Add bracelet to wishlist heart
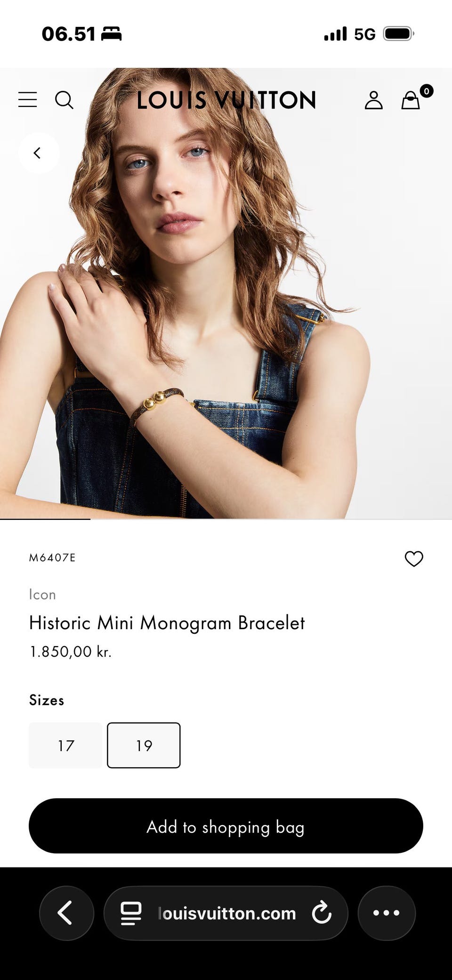The width and height of the screenshot is (452, 980). coord(414,559)
